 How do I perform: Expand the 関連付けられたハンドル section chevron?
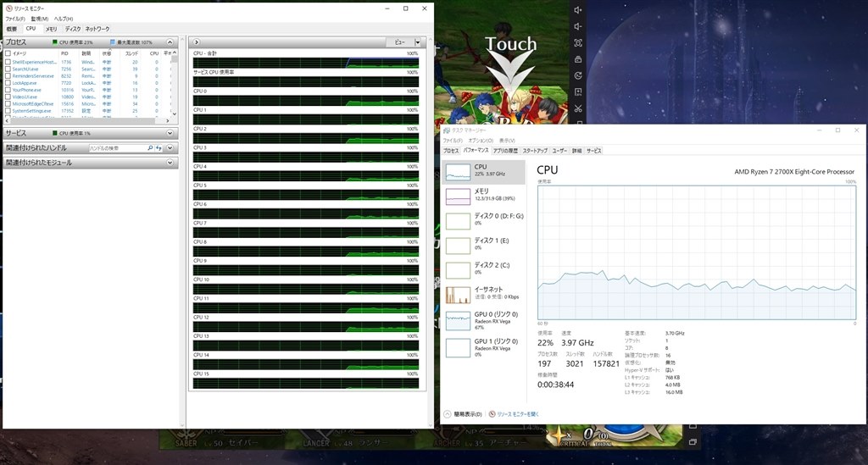pyautogui.click(x=170, y=148)
